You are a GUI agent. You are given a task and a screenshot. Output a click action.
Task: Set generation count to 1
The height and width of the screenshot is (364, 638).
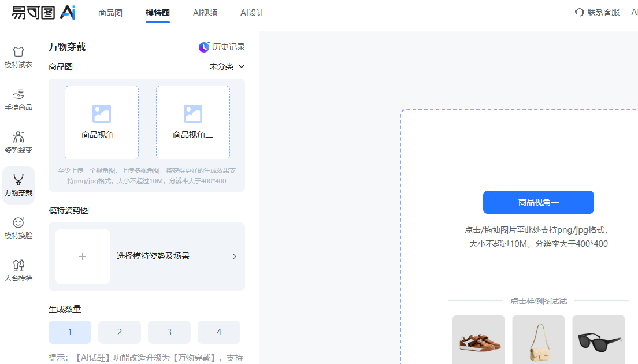click(x=70, y=332)
